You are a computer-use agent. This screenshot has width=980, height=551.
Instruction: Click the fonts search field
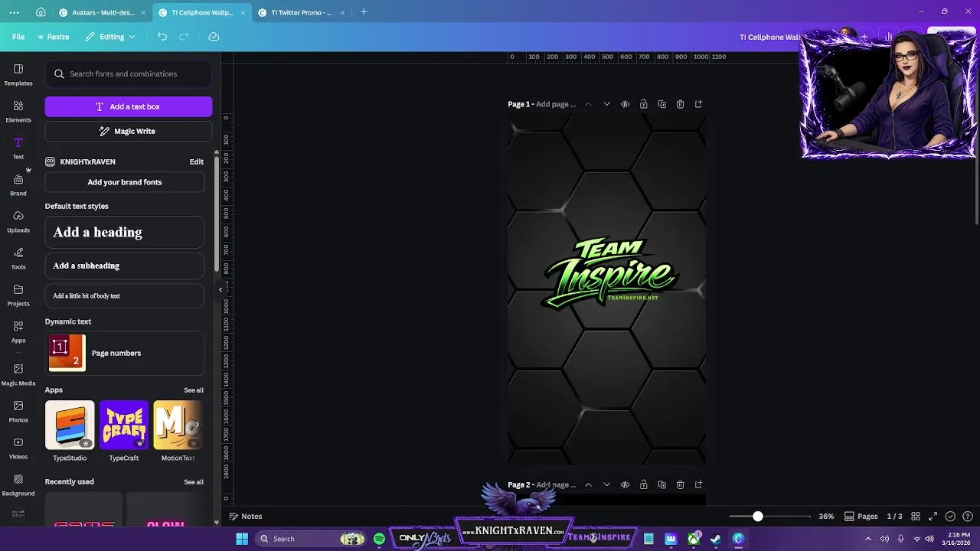tap(129, 74)
